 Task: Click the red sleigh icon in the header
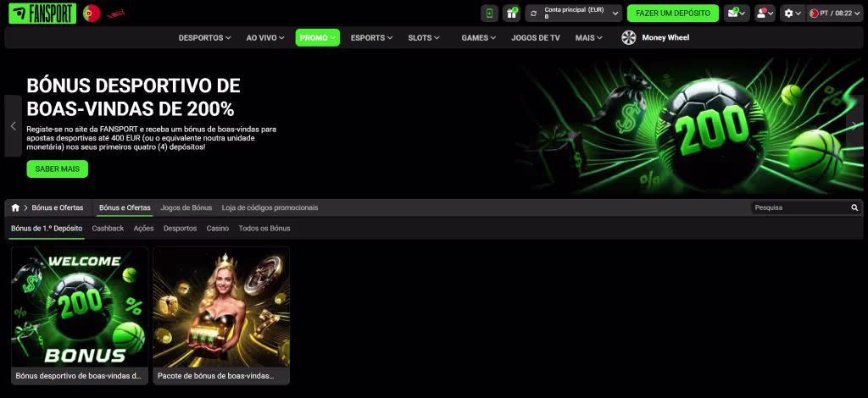[x=115, y=14]
